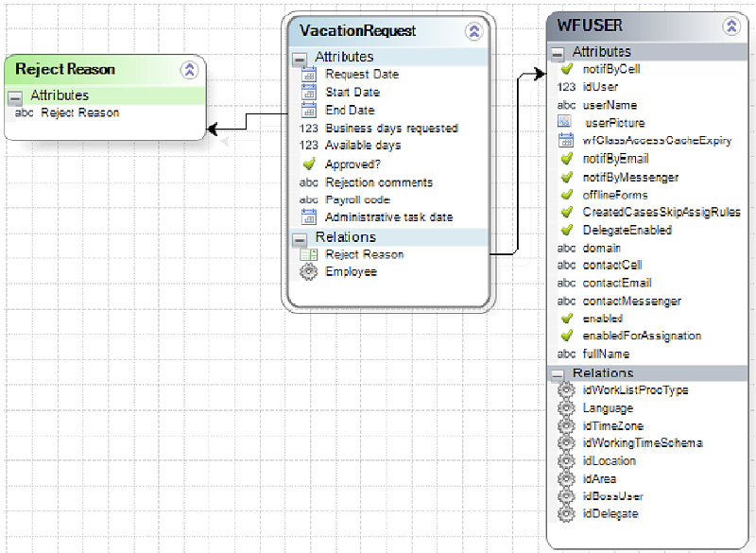Click the userPicture image icon
This screenshot has height=553, width=756.
(x=564, y=121)
